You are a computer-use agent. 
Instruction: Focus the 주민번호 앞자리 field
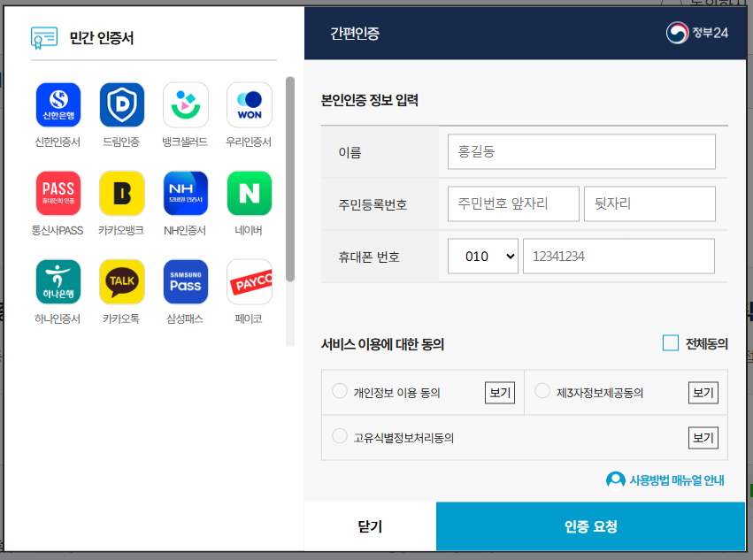tap(513, 203)
